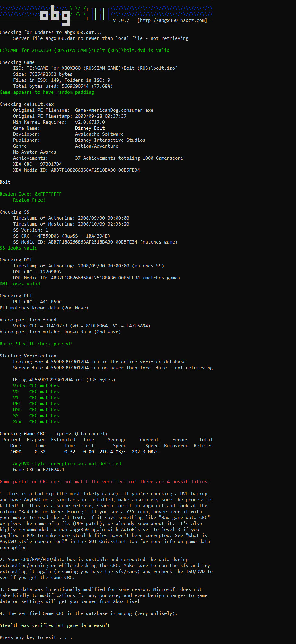Image resolution: width=296 pixels, height=644 pixels.
Task: Click "Files in ISO: 149, Folders in ISO: 9"
Action: 62,80
